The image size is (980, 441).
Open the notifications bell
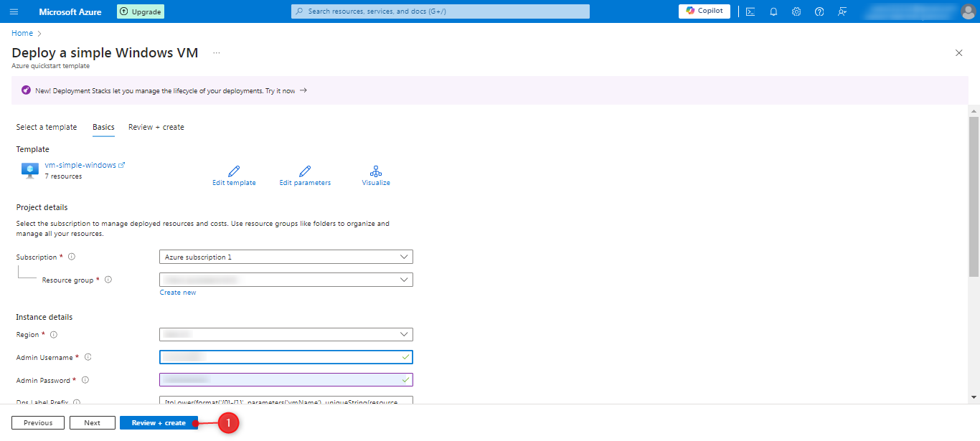coord(773,11)
